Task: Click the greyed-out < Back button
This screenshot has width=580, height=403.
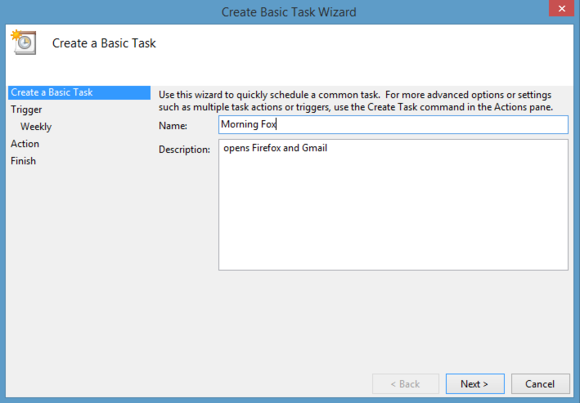Action: pos(405,384)
